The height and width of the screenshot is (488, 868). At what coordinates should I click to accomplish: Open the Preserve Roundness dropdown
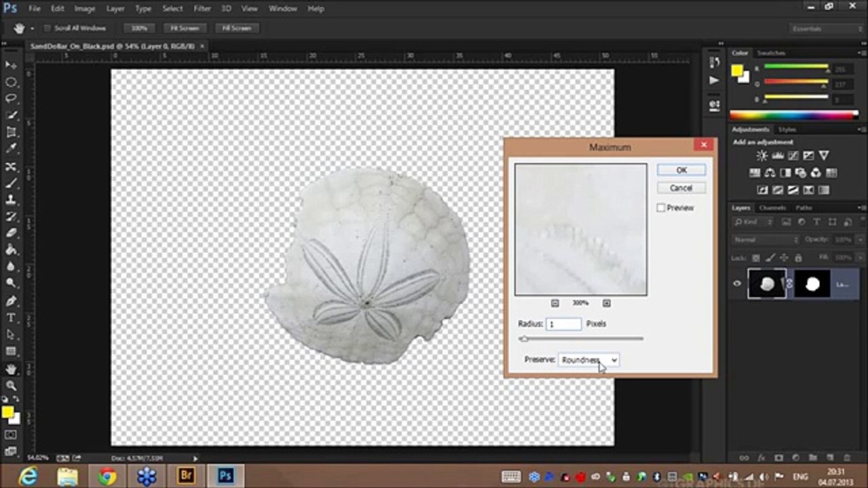(589, 360)
